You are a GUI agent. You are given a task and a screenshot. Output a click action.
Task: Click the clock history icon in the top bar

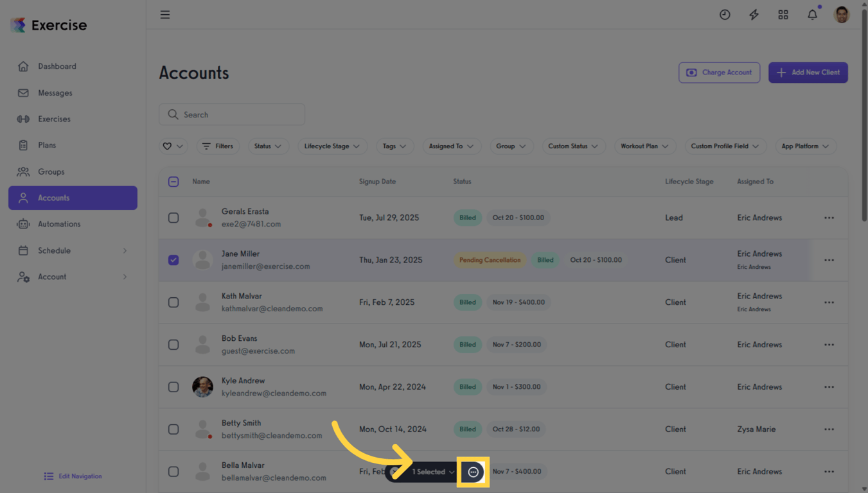tap(725, 14)
